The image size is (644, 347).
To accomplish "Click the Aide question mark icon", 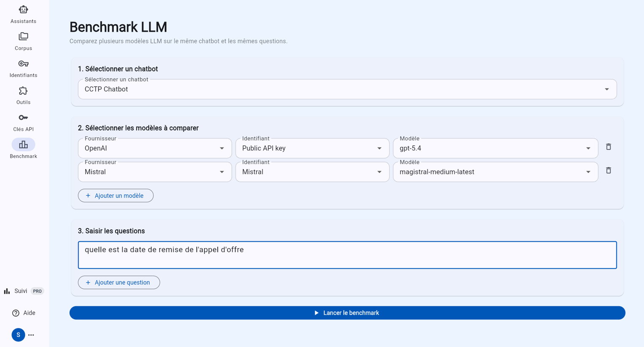I will pos(16,313).
